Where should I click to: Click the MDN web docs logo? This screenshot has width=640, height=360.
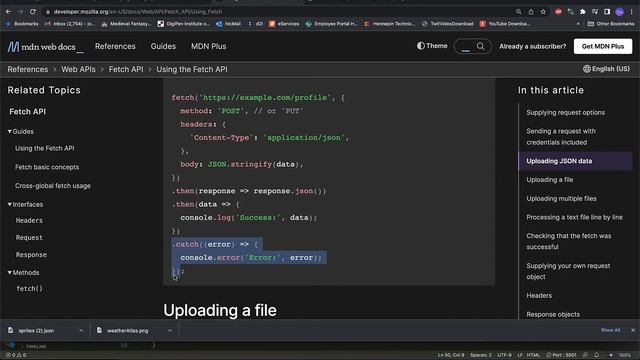[x=45, y=47]
